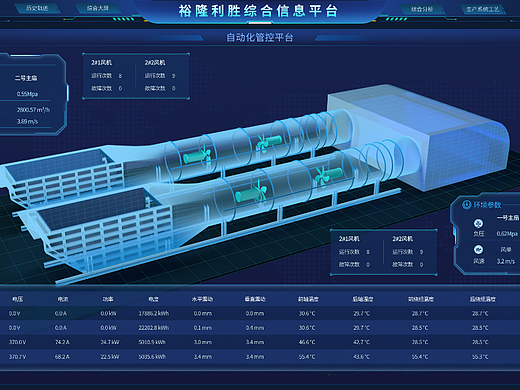Click the 370.0V voltage cell
The height and width of the screenshot is (390, 520).
click(x=17, y=342)
